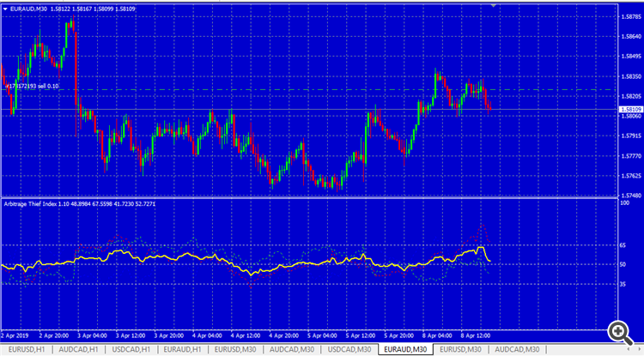Switch to the EURUSD,H1 chart tab
The width and height of the screenshot is (644, 356).
pos(27,349)
